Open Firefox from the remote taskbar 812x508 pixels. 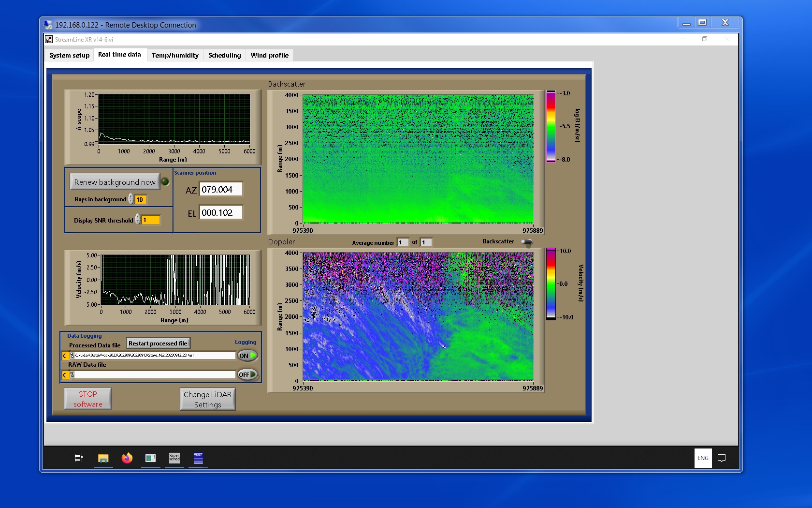tap(127, 458)
